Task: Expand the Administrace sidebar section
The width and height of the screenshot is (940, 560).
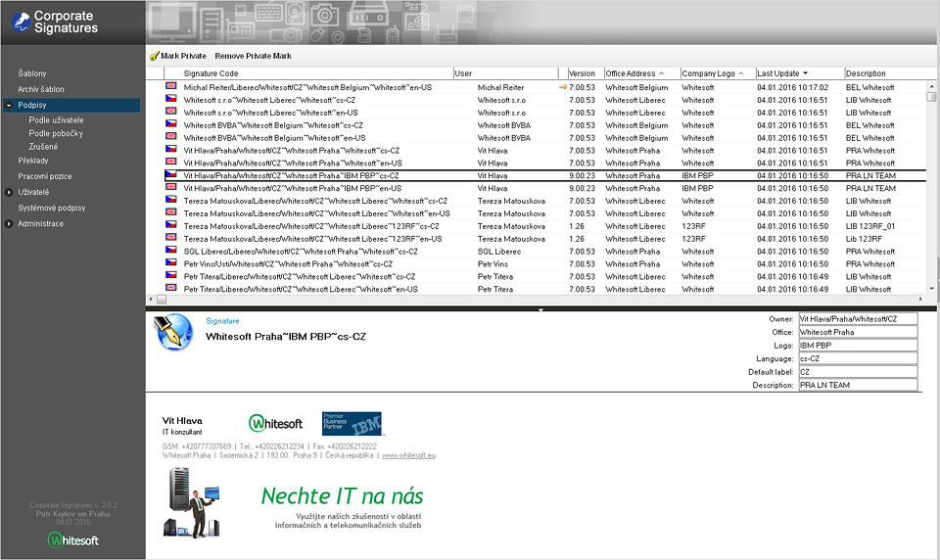Action: [x=8, y=224]
